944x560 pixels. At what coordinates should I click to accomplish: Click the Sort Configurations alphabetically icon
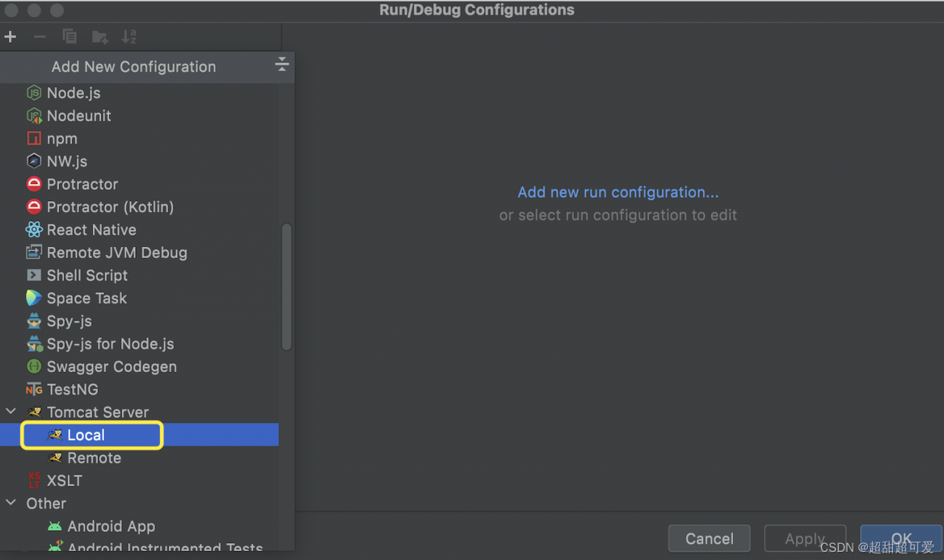129,37
